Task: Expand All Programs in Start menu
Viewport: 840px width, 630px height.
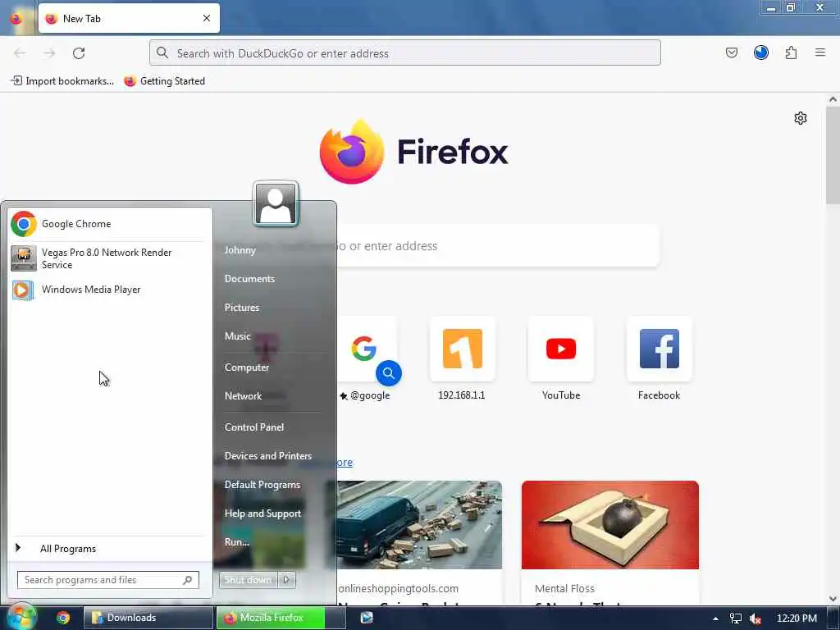Action: point(110,549)
